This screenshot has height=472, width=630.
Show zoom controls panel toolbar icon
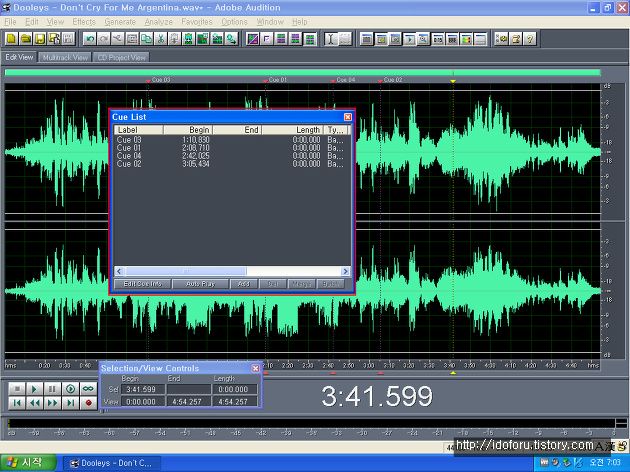coord(423,39)
